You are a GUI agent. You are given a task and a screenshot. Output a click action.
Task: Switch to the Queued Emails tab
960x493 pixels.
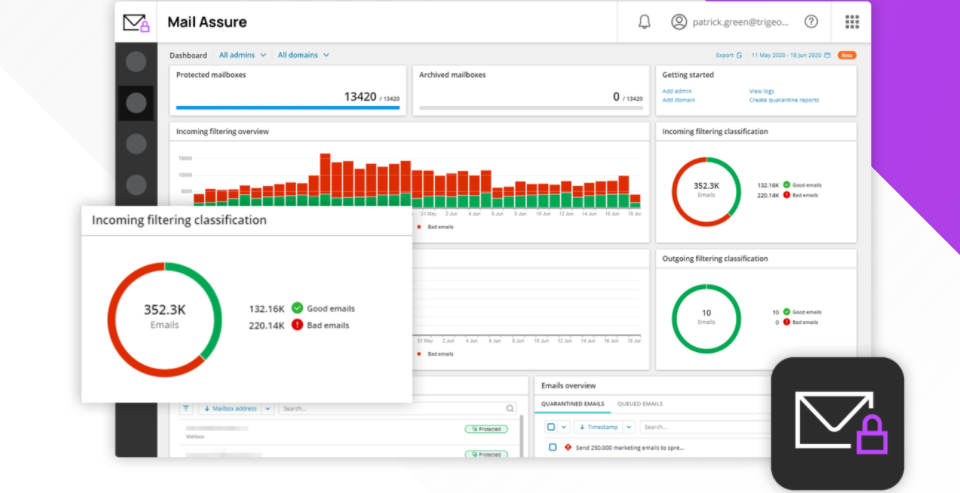coord(640,403)
